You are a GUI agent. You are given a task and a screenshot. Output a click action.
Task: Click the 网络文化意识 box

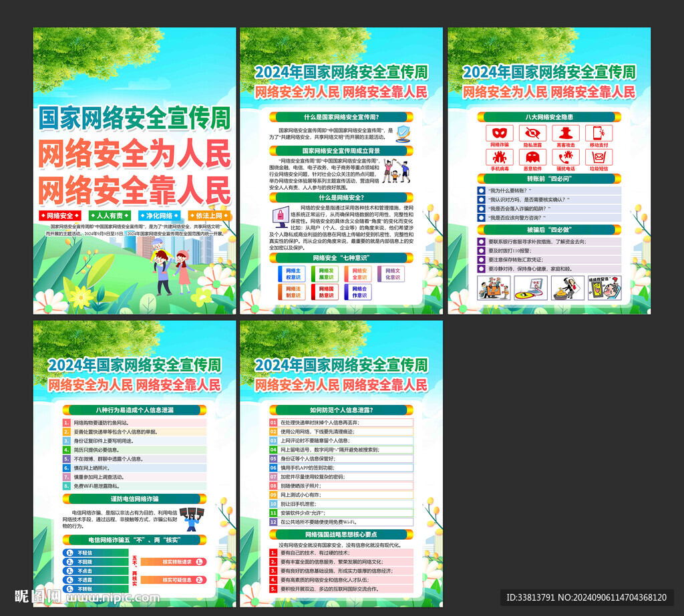pyautogui.click(x=391, y=274)
